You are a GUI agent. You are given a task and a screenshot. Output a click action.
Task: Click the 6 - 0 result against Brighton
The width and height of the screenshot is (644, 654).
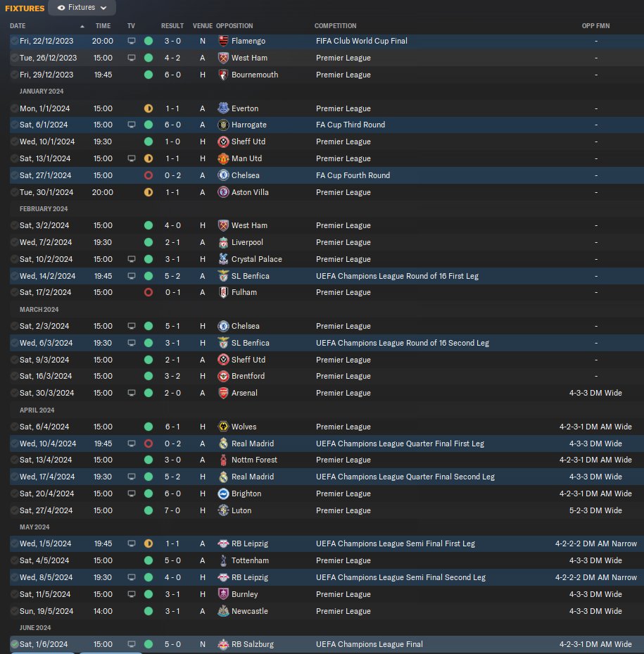click(172, 493)
